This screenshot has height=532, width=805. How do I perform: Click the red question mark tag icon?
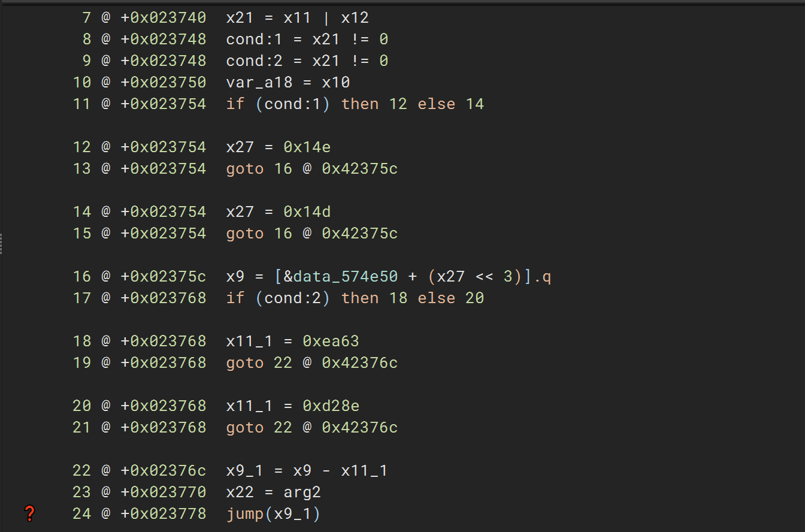pos(29,513)
